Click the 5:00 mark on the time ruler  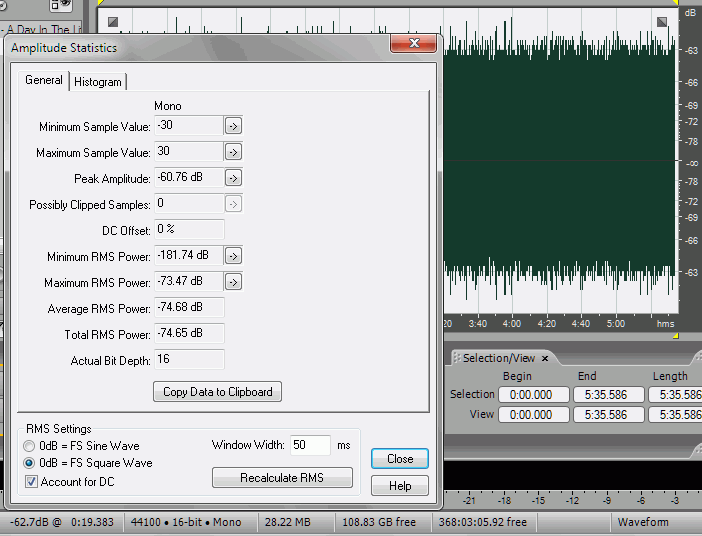click(616, 323)
